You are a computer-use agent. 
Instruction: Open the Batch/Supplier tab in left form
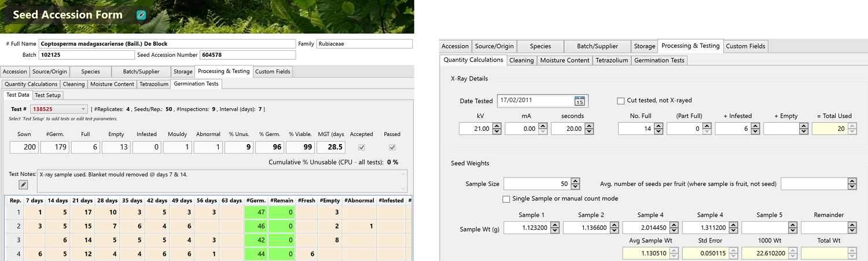[x=141, y=72]
